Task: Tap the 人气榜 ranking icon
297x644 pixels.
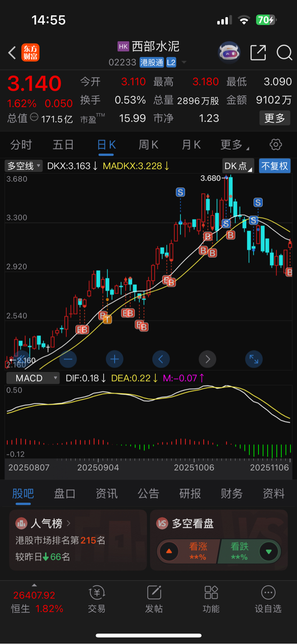Action: coord(21,524)
